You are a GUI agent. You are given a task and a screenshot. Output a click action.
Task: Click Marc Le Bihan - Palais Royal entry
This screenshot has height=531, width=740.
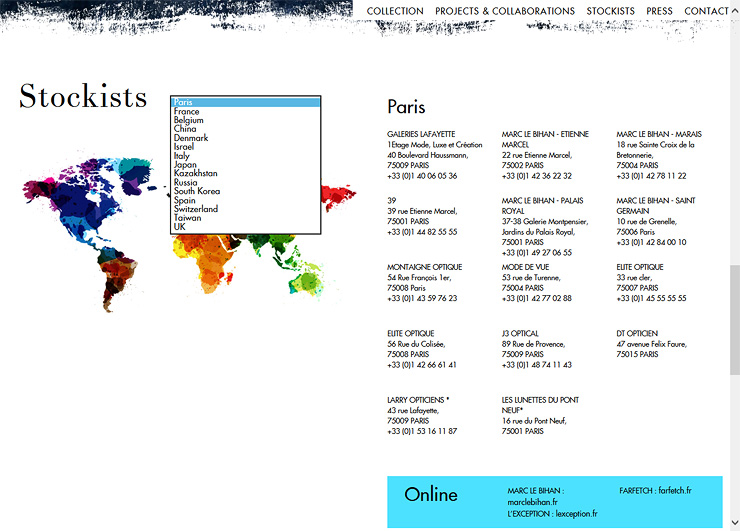[542, 206]
